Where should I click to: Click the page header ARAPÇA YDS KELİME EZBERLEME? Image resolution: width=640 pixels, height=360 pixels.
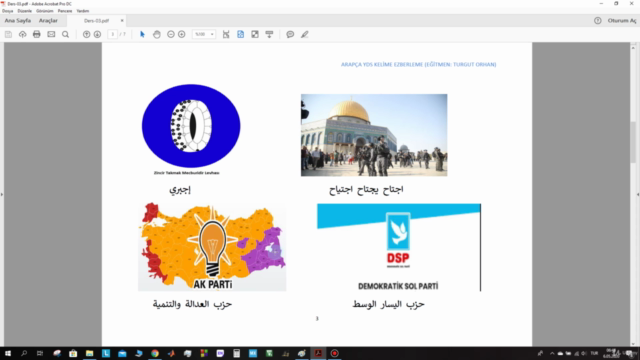(418, 64)
